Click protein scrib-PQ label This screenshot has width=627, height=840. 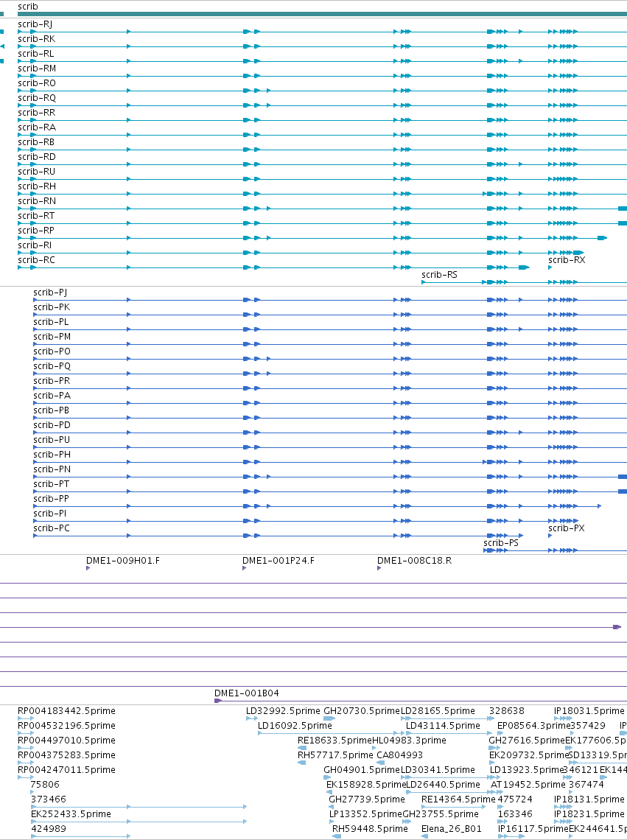(52, 366)
